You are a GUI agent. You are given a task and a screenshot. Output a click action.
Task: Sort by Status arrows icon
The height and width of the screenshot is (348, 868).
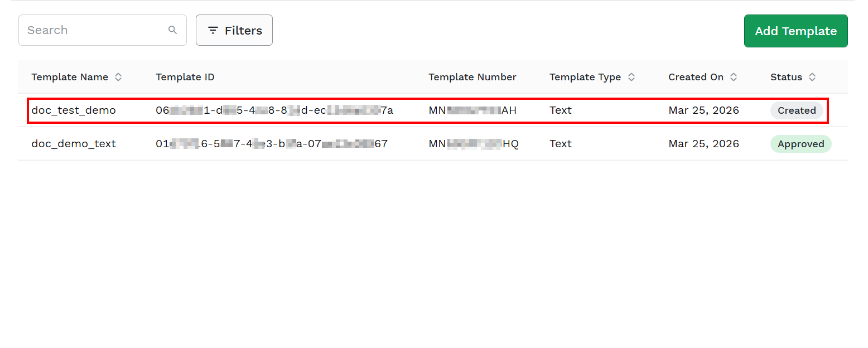click(x=812, y=77)
